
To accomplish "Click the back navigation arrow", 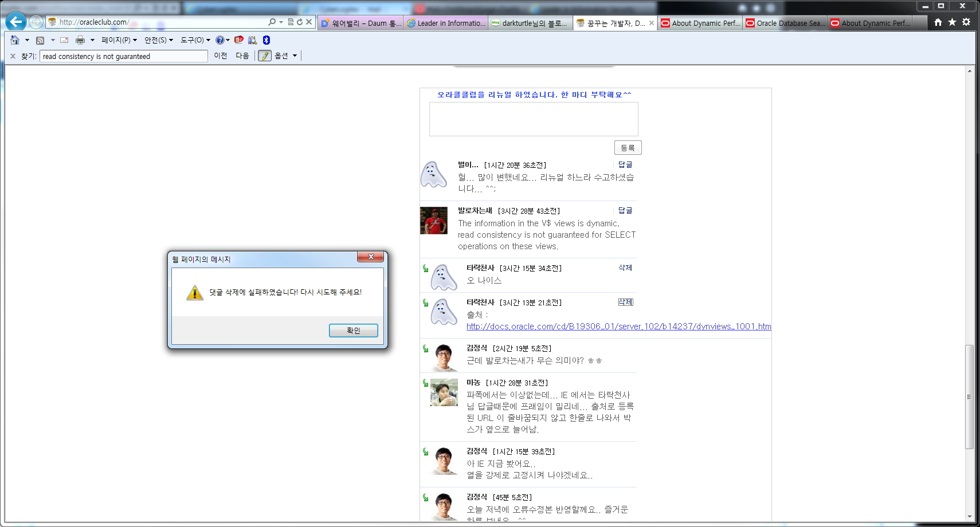I will (x=16, y=22).
